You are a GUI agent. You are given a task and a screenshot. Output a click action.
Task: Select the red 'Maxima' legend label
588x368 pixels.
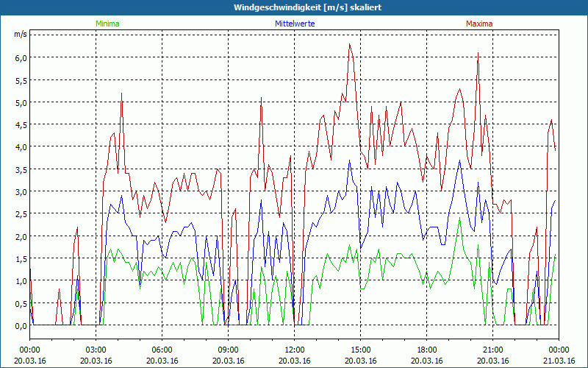point(479,24)
